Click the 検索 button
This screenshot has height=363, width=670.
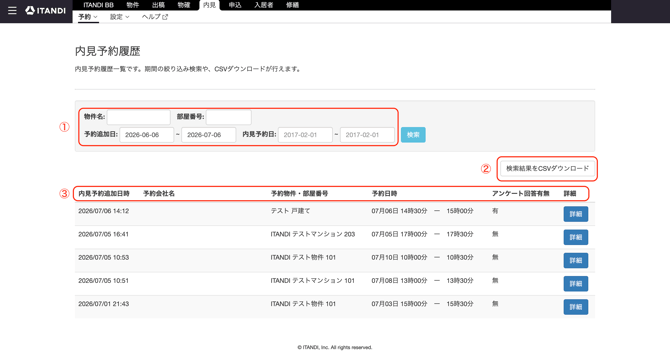(413, 135)
